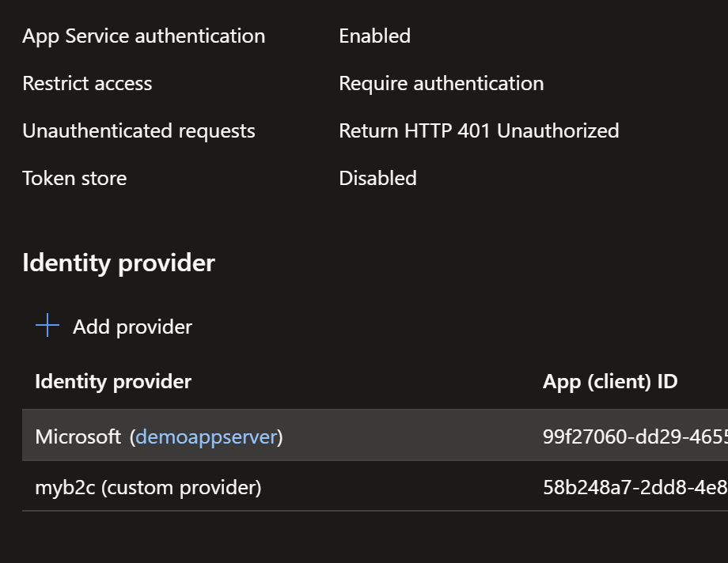The height and width of the screenshot is (563, 728).
Task: Click the App Service authentication Enabled value
Action: [x=374, y=36]
